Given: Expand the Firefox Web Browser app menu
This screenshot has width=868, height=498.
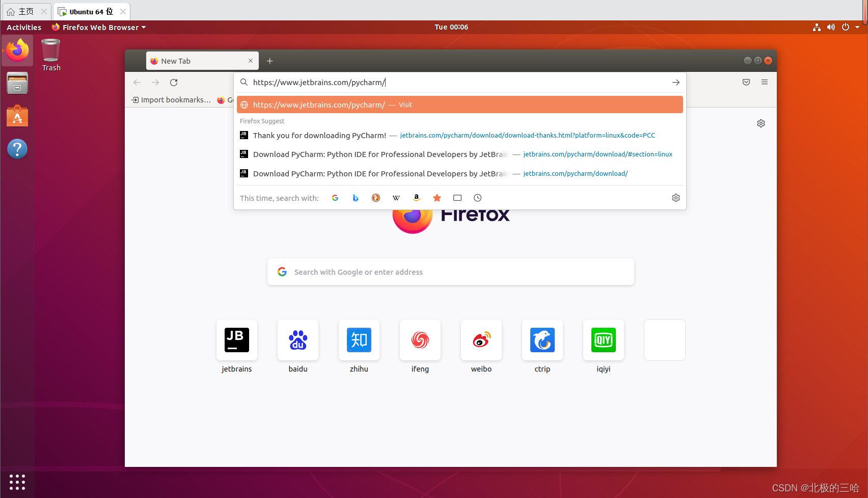Looking at the screenshot, I should pyautogui.click(x=99, y=28).
